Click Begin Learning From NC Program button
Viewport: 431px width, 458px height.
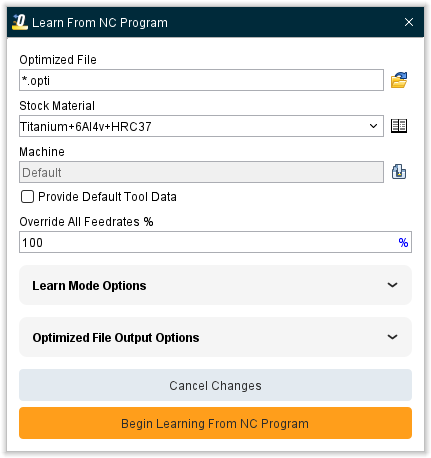click(x=215, y=423)
